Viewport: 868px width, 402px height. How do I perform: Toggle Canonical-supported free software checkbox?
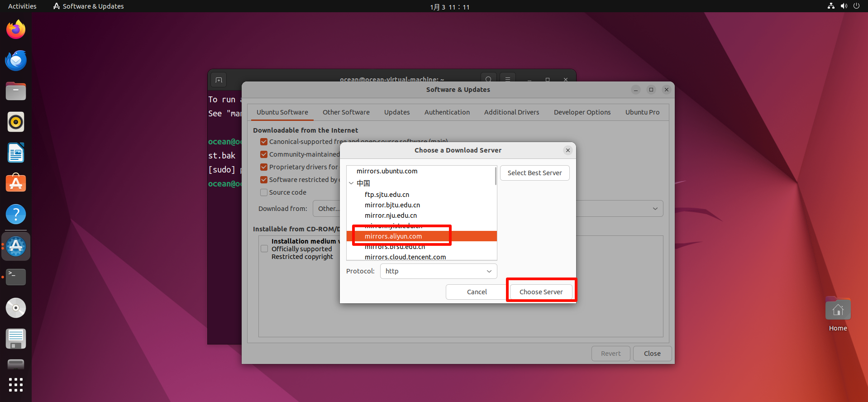click(x=264, y=142)
